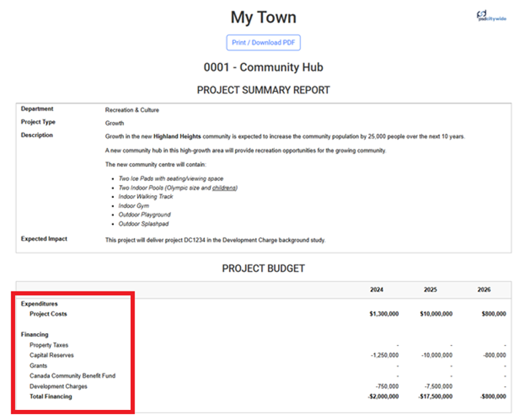Click the $10,000,000 project cost value
This screenshot has height=420, width=519.
[436, 314]
